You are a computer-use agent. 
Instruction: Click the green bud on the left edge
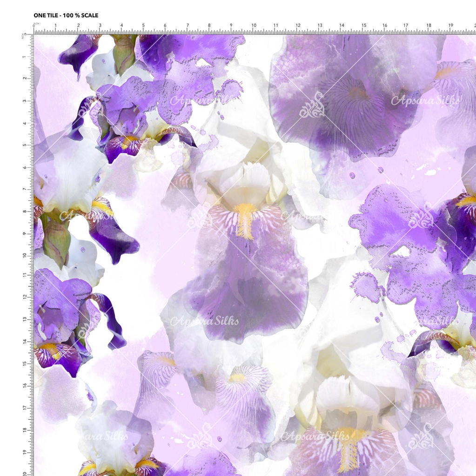tap(56, 241)
